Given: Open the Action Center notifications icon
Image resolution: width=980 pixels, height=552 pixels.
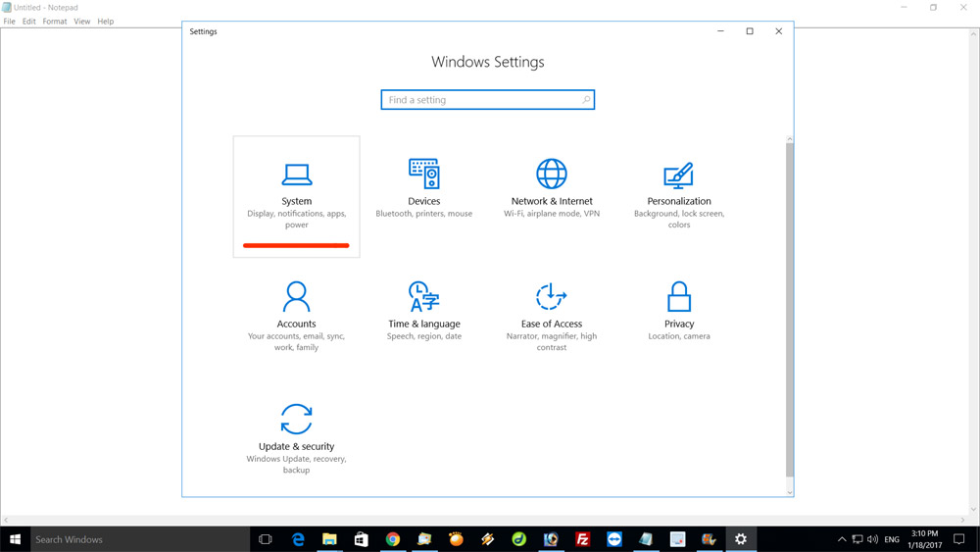Looking at the screenshot, I should click(958, 539).
